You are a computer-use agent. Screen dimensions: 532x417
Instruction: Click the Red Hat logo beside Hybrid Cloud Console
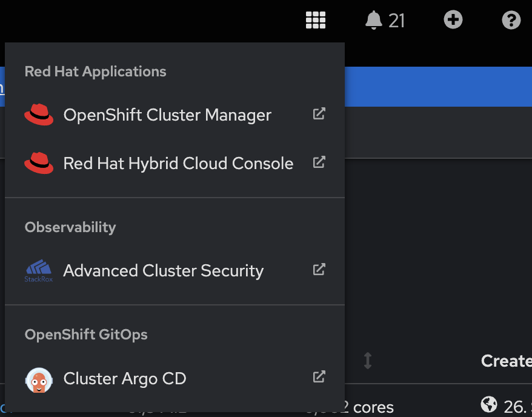coord(39,163)
